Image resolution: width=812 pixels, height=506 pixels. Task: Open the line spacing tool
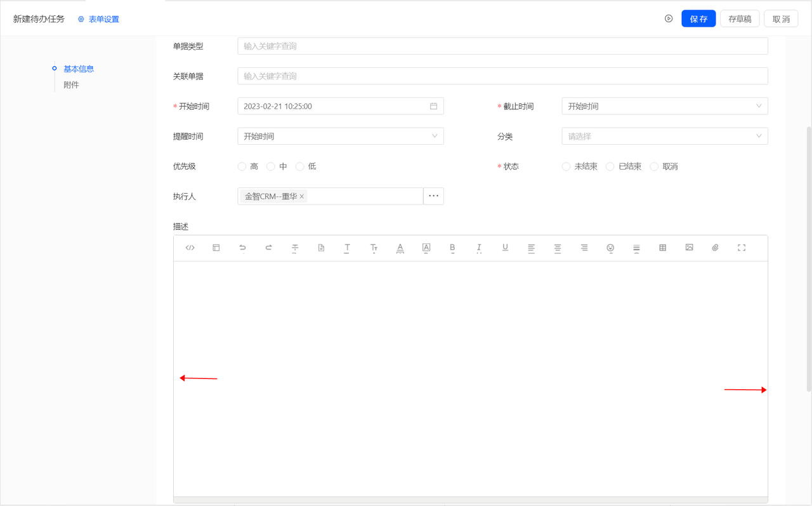pos(636,248)
